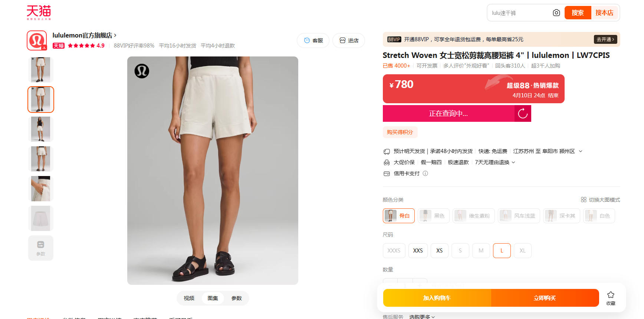Viewport: 644px width, 319px height.
Task: Add item to cart 加入购物车
Action: (437, 298)
